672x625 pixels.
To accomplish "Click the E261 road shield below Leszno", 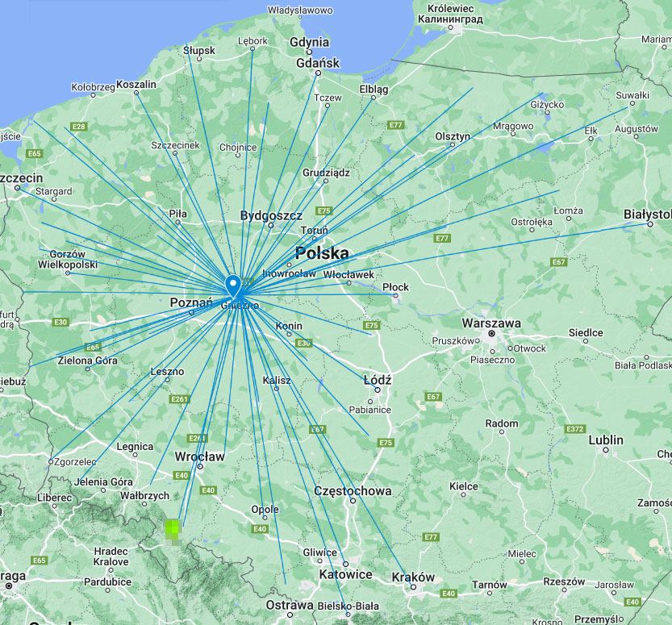I will click(x=179, y=399).
